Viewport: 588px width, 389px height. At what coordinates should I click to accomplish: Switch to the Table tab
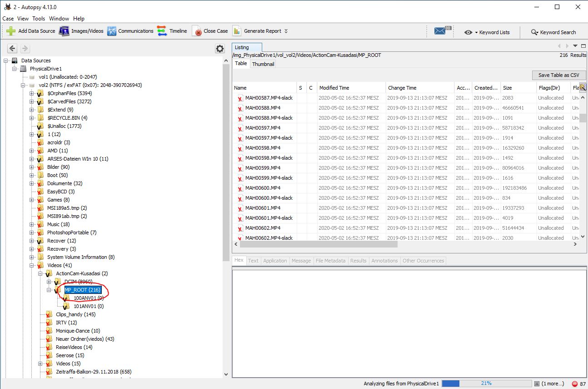241,64
